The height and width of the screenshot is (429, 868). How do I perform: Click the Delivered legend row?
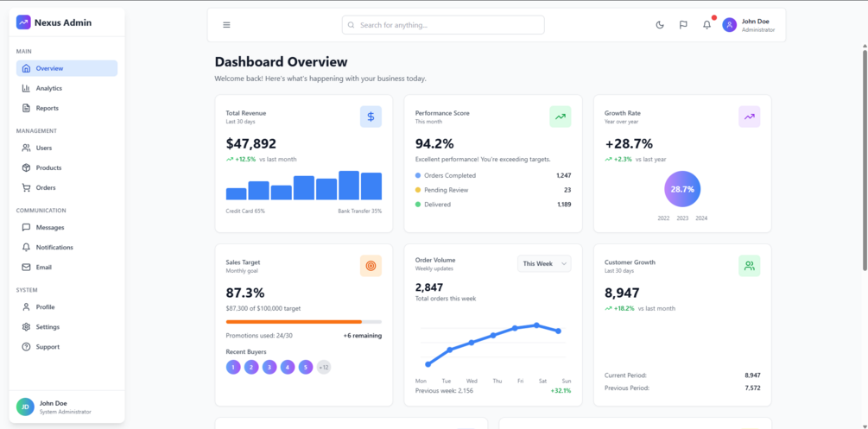(492, 205)
